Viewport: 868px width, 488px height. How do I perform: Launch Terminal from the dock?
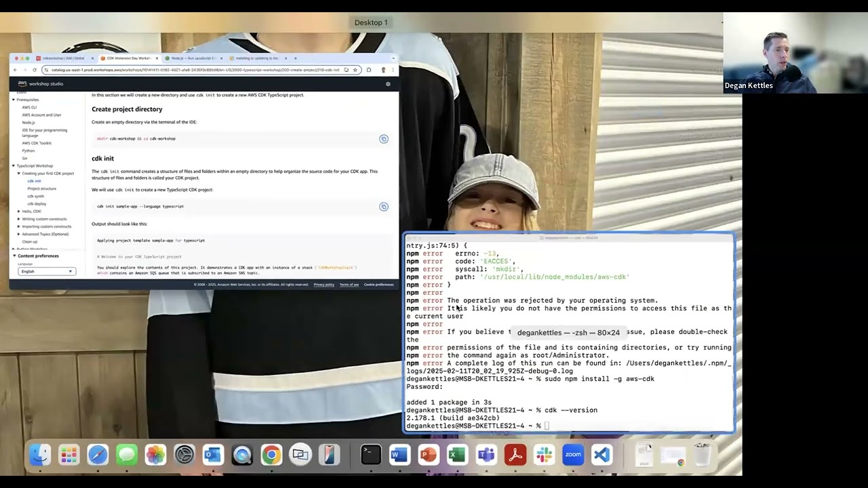click(371, 455)
